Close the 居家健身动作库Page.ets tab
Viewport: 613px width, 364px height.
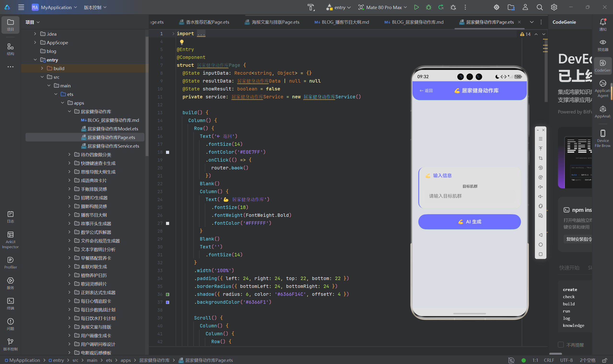[519, 22]
